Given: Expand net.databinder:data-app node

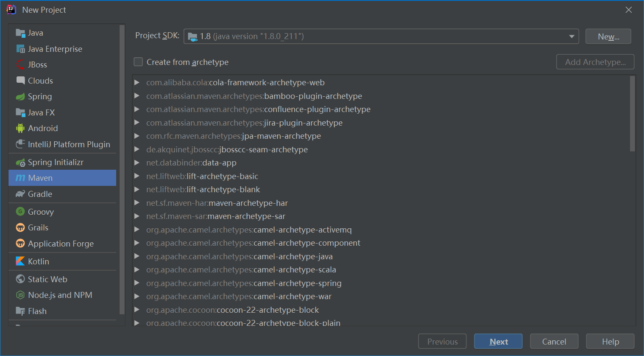Looking at the screenshot, I should coord(137,163).
